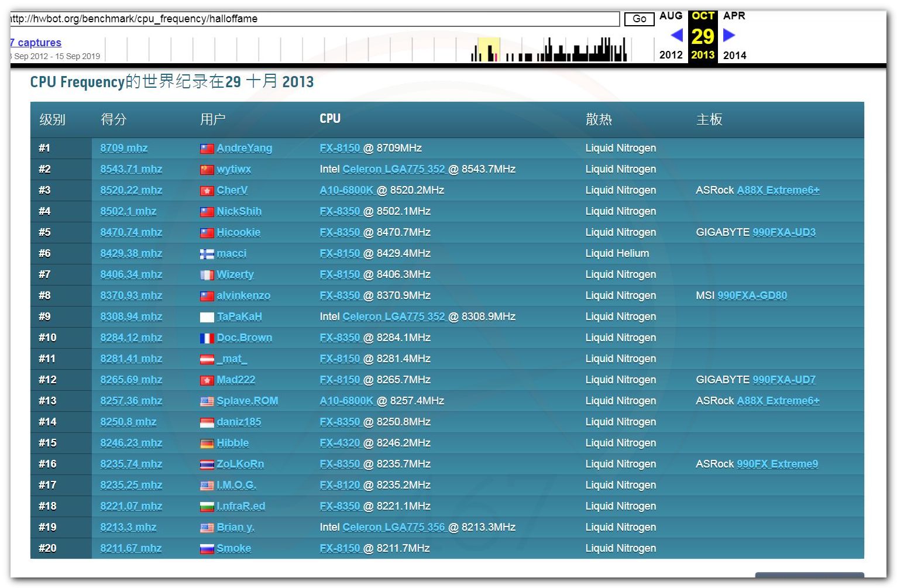Click the 散热 column header

(x=599, y=119)
